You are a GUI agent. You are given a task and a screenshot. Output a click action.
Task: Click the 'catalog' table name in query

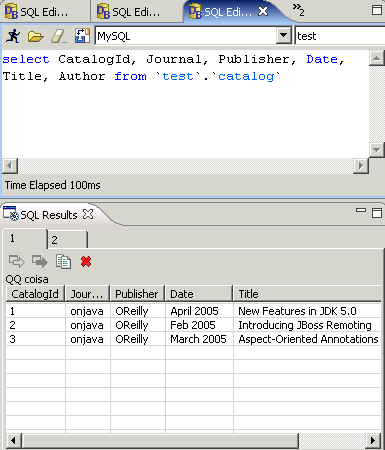click(x=246, y=76)
